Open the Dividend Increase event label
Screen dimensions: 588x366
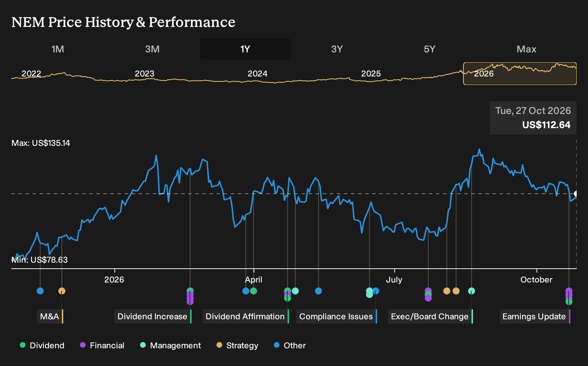coord(153,316)
